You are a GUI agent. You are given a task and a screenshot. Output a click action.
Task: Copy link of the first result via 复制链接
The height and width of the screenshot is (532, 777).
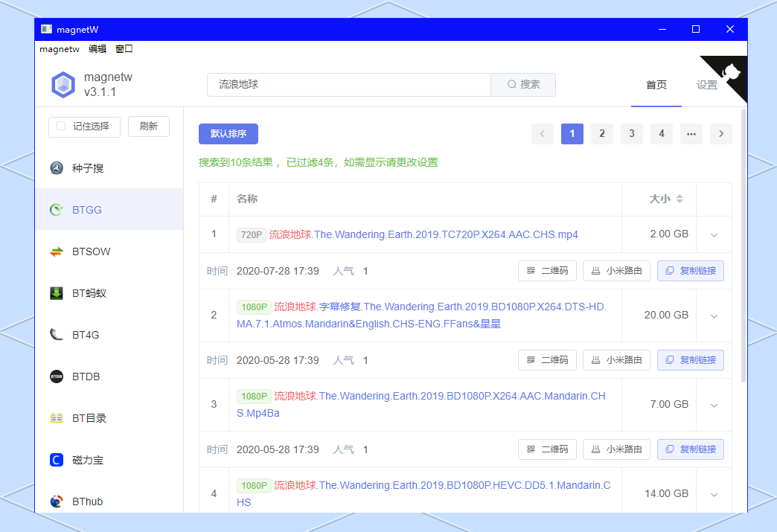[x=691, y=270]
